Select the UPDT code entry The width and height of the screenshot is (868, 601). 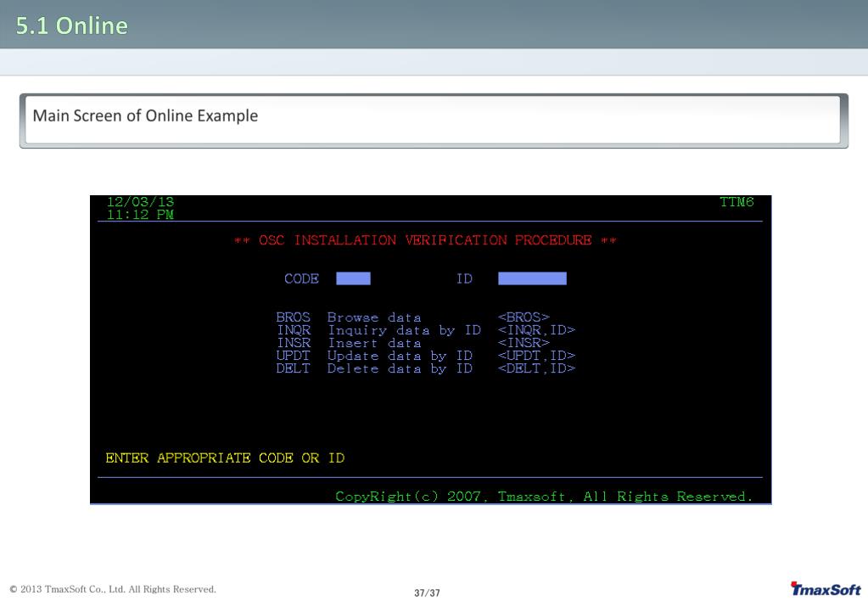point(294,356)
